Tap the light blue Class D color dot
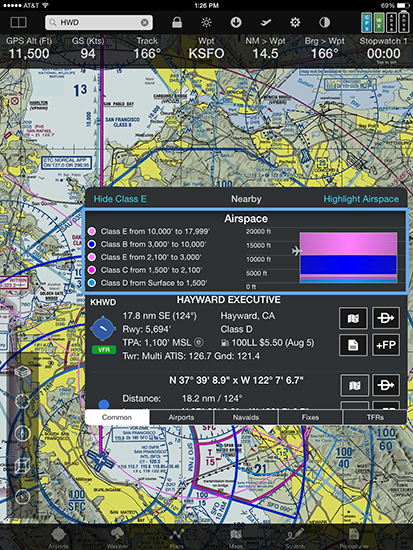The height and width of the screenshot is (550, 413). (x=92, y=283)
